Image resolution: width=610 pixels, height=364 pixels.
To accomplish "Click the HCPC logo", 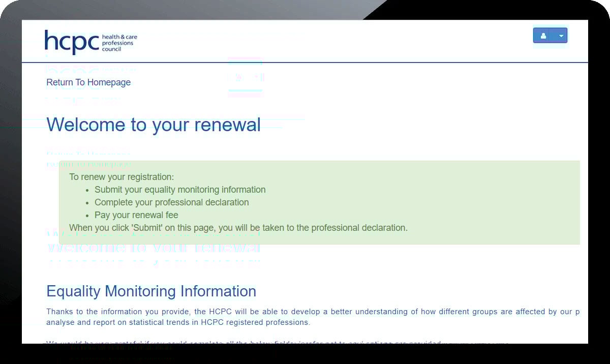I will (91, 42).
